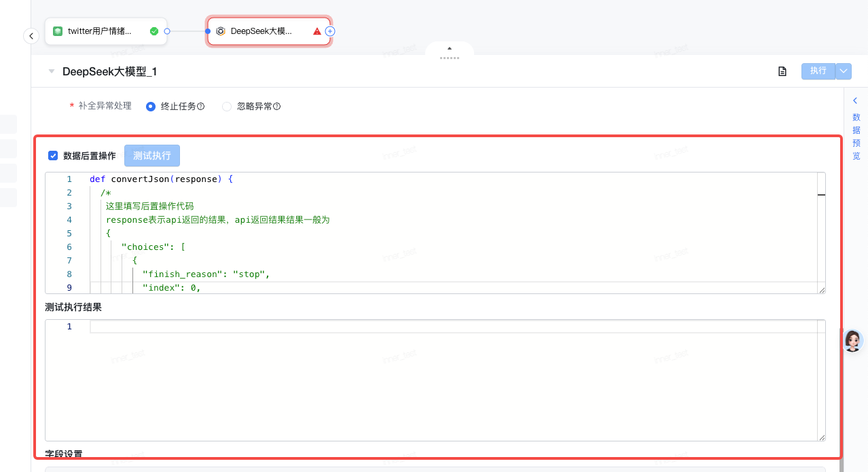Click help icon next to 终止任务
Screen dimensions: 868x472
(x=201, y=107)
